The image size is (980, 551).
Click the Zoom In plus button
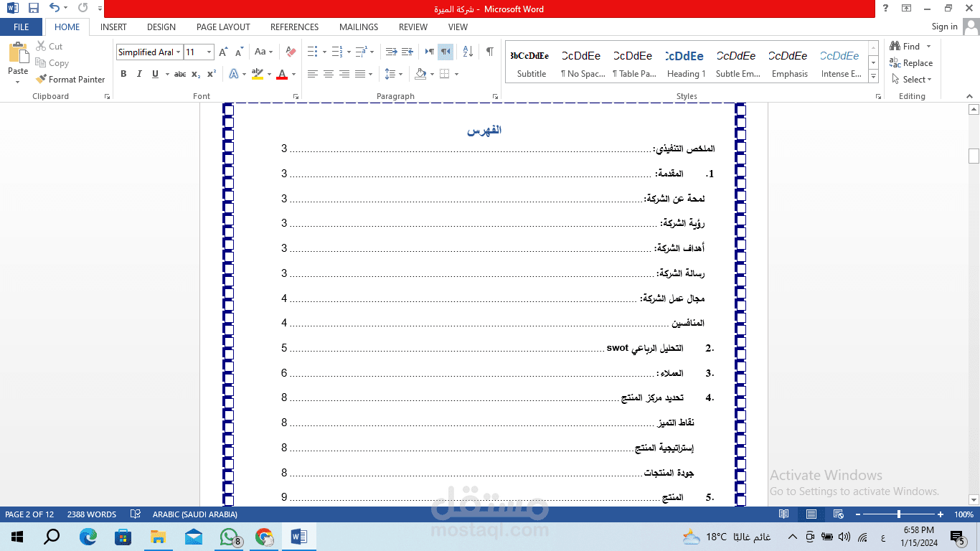coord(941,514)
